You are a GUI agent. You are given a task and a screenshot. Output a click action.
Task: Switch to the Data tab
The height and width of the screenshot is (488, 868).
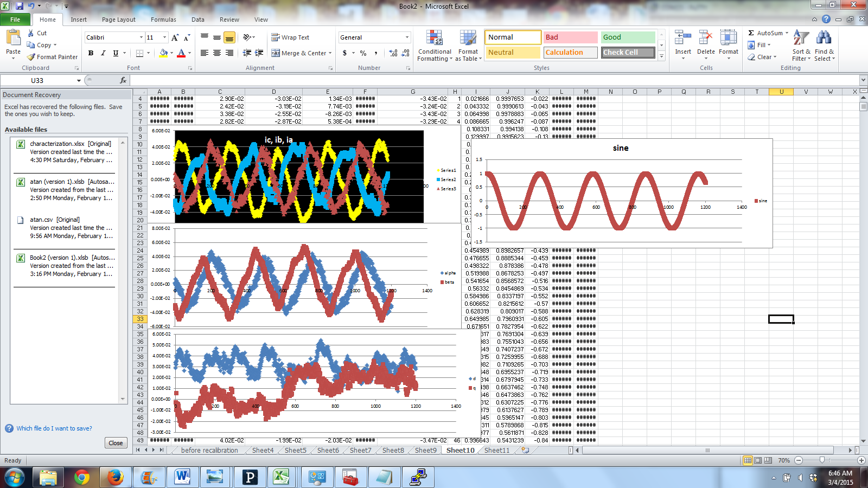point(198,20)
